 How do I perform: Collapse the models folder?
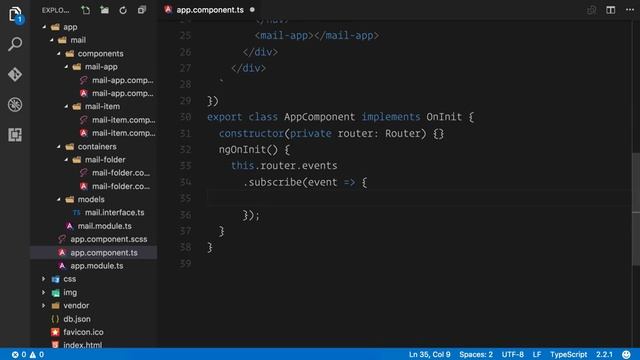pyautogui.click(x=59, y=199)
